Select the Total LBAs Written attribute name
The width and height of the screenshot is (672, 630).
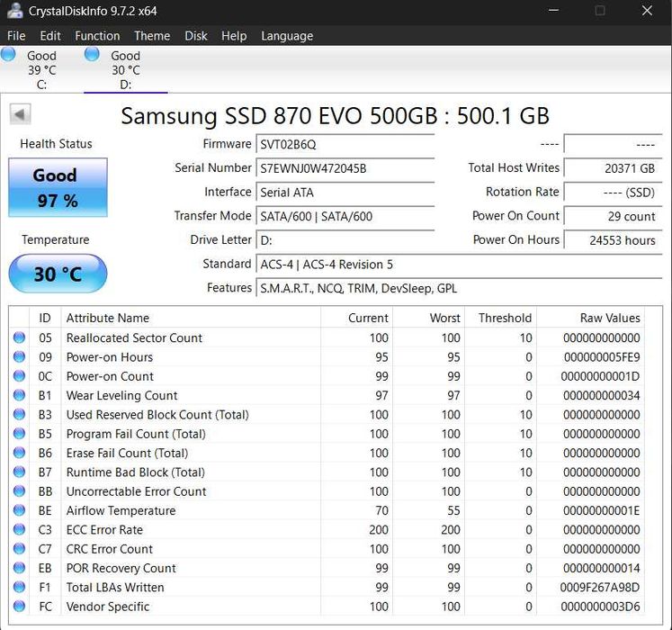pos(115,587)
